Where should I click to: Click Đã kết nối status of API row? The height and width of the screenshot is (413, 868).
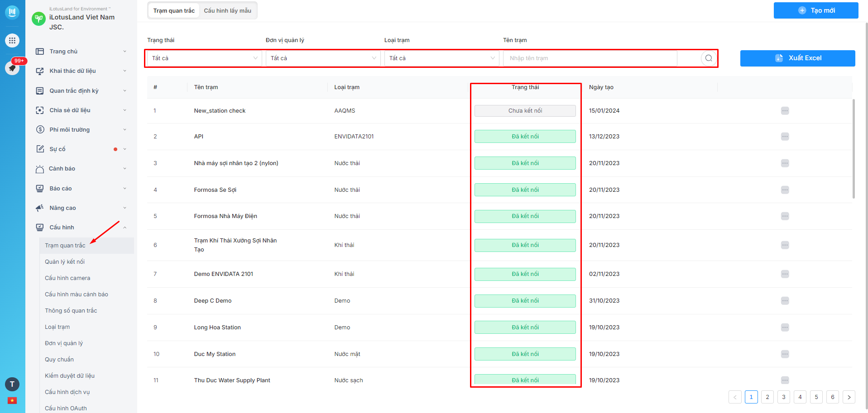[525, 137]
